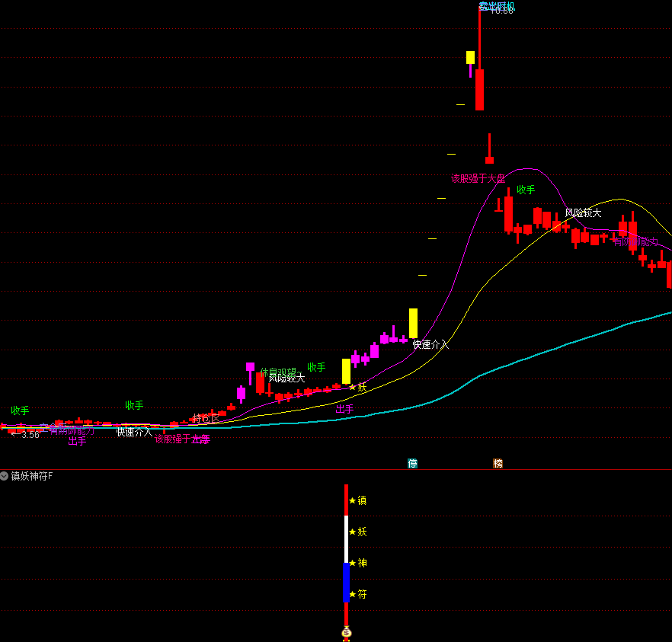Click the star icon beside 镇
The width and height of the screenshot is (672, 642).
tap(352, 501)
